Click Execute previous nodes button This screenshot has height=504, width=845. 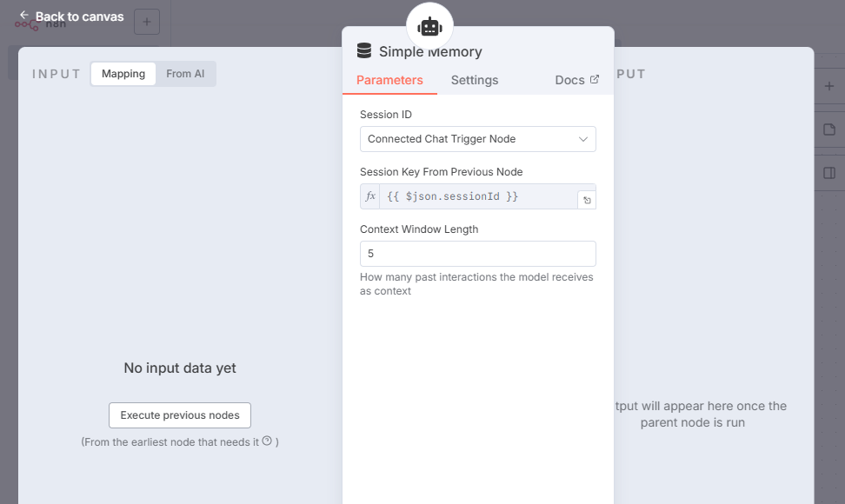tap(180, 415)
